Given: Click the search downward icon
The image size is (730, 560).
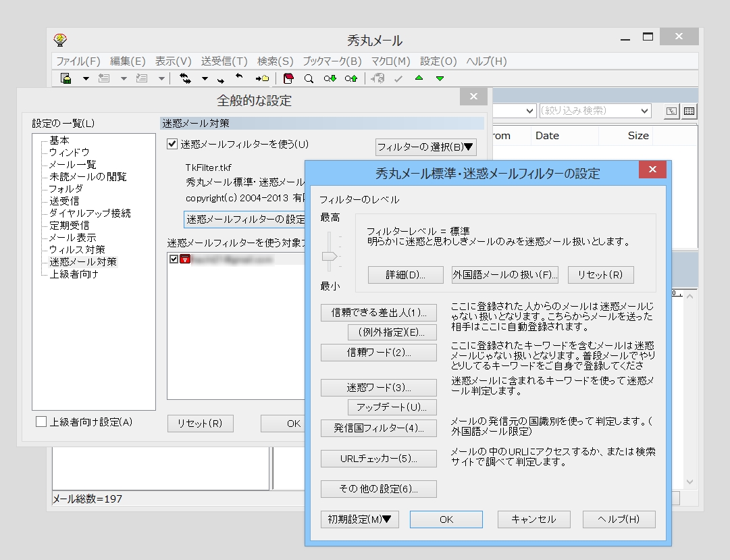Looking at the screenshot, I should pos(328,79).
